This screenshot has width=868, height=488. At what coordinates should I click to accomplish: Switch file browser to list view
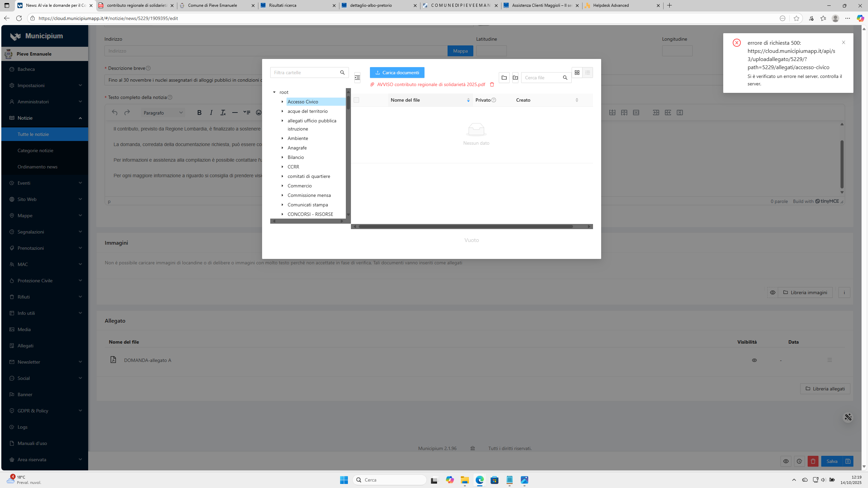tap(588, 73)
